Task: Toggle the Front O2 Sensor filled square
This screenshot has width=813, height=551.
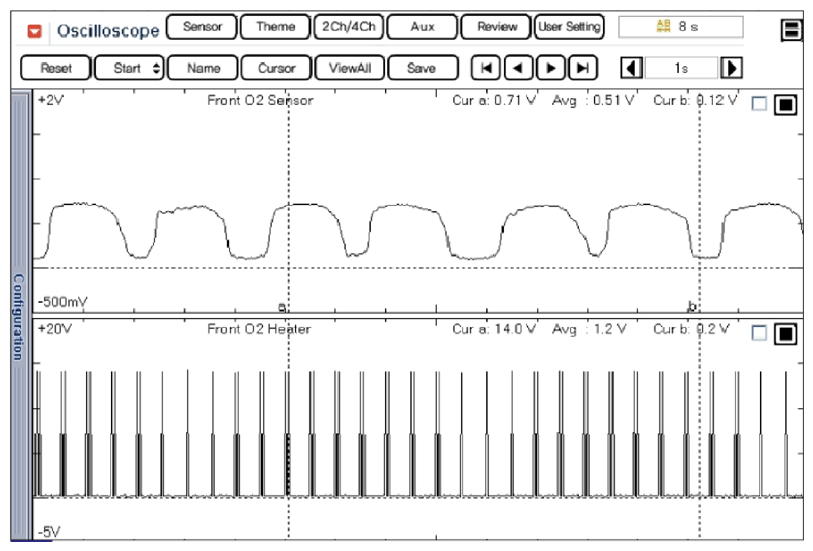Action: pyautogui.click(x=785, y=105)
